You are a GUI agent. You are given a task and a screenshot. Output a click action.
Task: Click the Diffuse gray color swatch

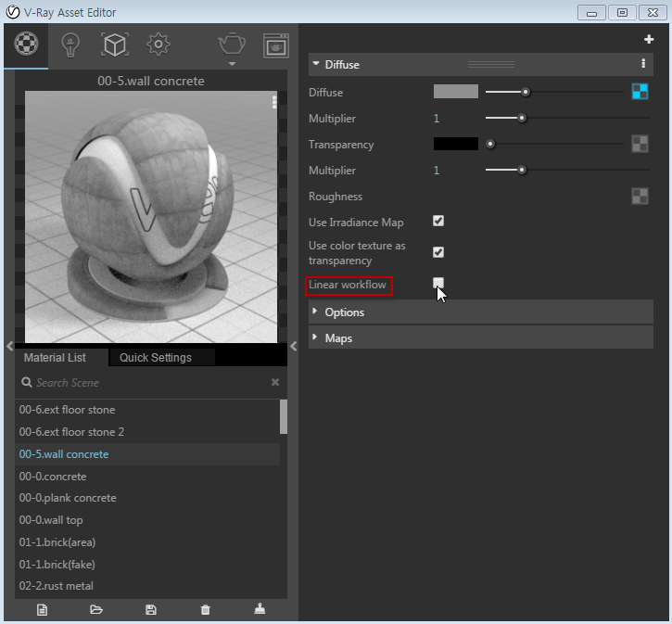tap(456, 91)
